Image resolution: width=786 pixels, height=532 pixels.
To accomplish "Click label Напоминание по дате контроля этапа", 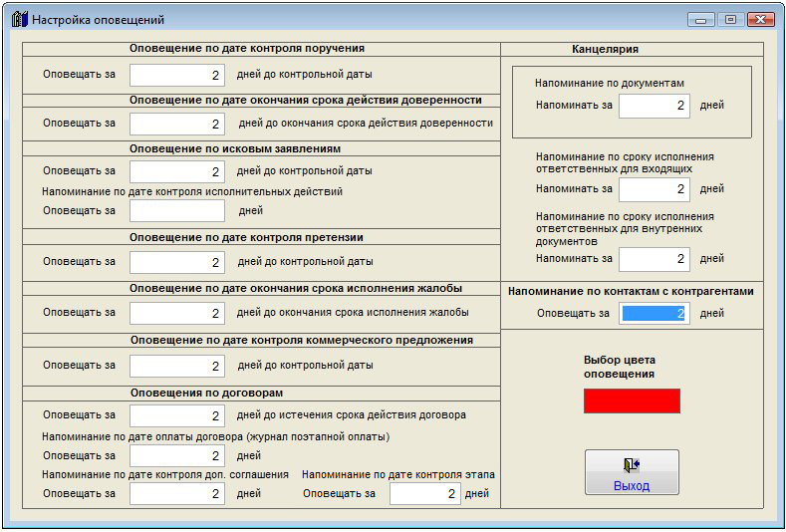I will click(x=398, y=474).
